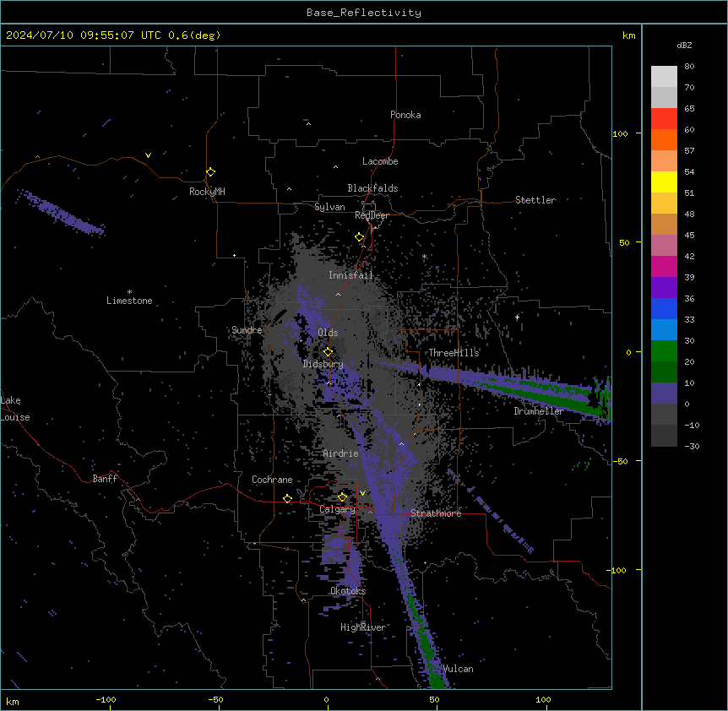This screenshot has height=711, width=728.
Task: Click the Stettler city label
Action: [535, 200]
